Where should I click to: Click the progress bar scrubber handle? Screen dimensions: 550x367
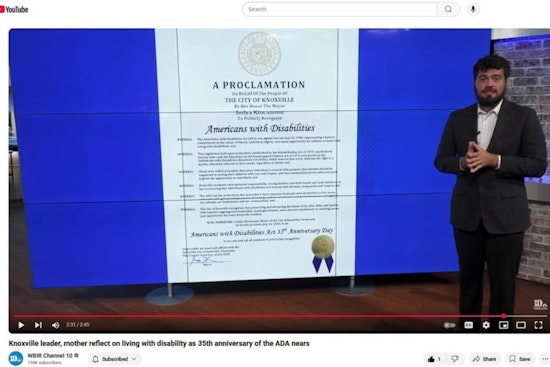tap(503, 316)
